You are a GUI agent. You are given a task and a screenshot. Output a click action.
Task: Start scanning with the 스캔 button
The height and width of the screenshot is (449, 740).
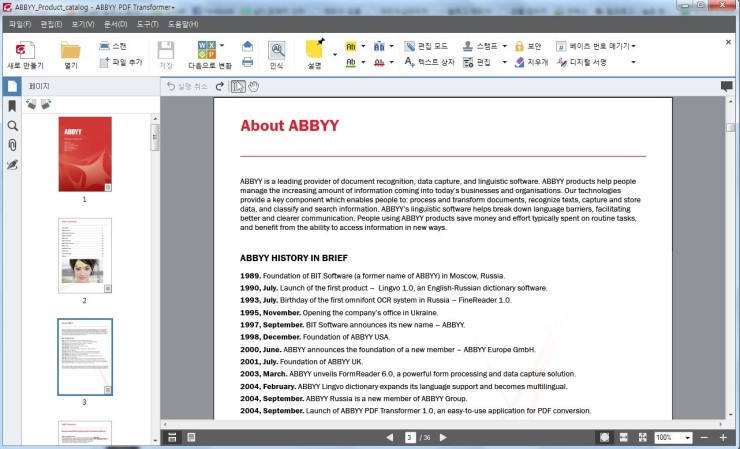pos(113,46)
